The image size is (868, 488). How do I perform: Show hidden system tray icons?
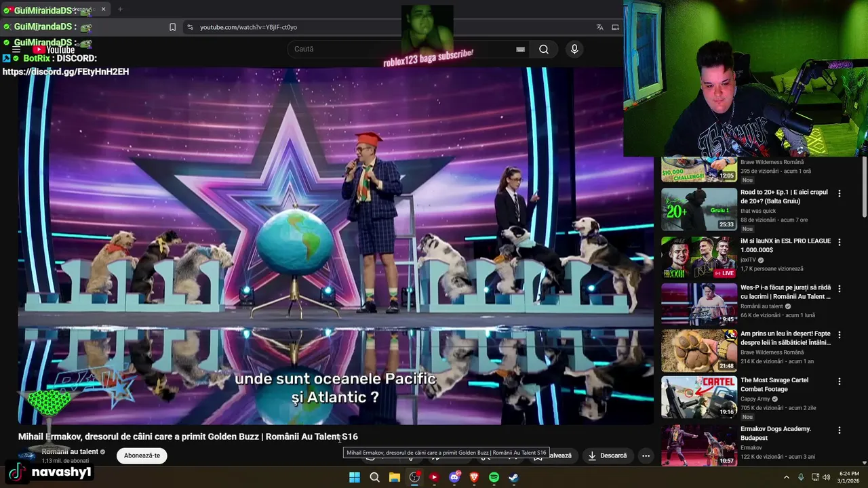[787, 477]
